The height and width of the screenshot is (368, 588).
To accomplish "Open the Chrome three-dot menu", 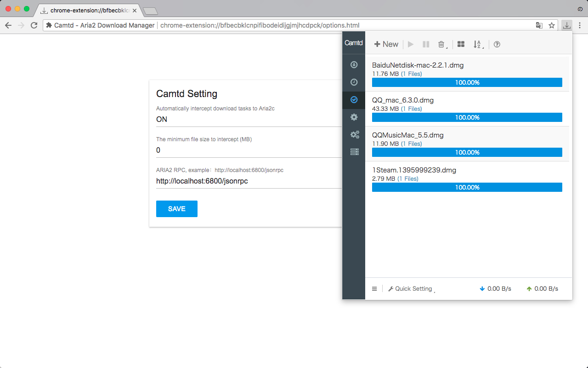I will 580,25.
